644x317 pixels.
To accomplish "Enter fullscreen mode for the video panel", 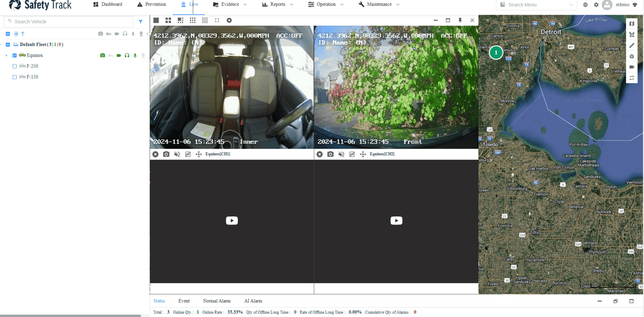I will coord(217,20).
